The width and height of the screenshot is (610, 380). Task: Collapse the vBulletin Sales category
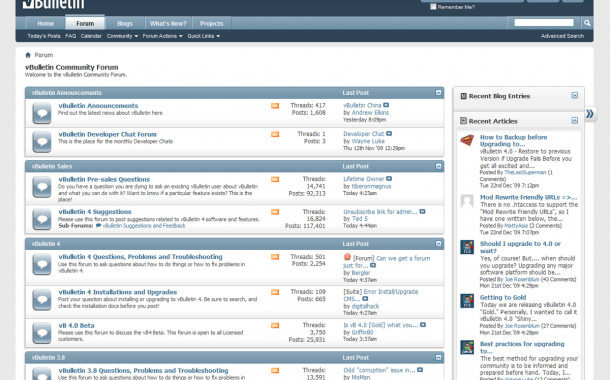tap(438, 166)
